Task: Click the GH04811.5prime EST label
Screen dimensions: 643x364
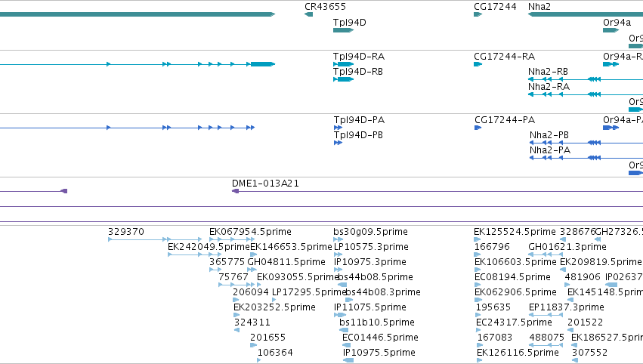Action: 286,262
